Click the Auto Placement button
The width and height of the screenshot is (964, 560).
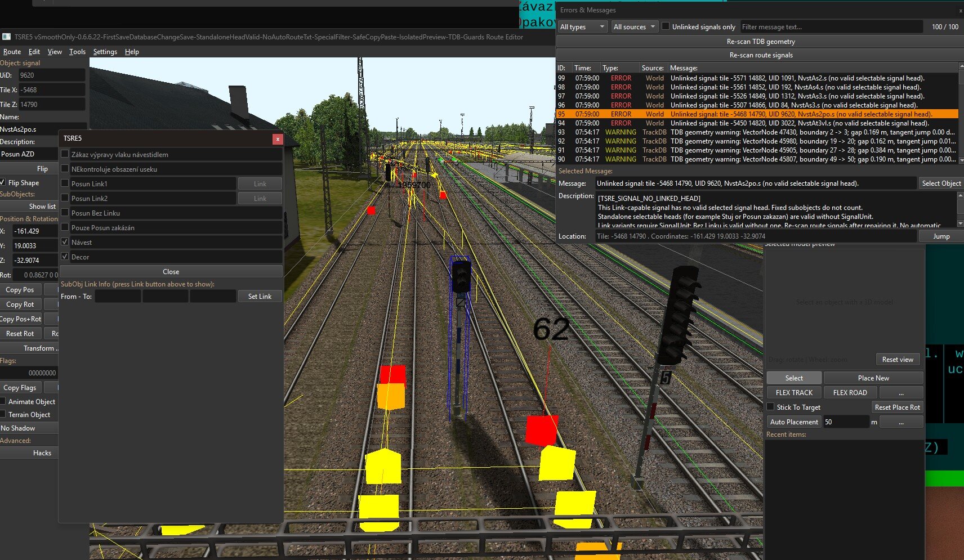point(794,422)
